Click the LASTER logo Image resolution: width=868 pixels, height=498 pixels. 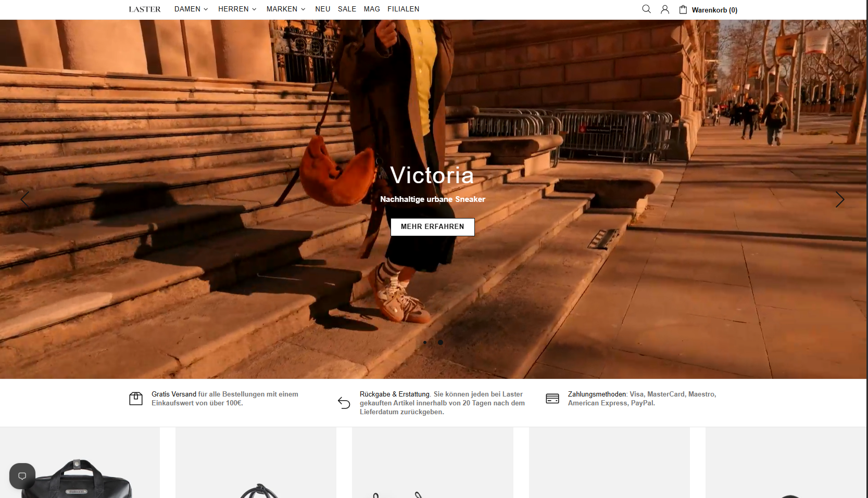click(145, 9)
